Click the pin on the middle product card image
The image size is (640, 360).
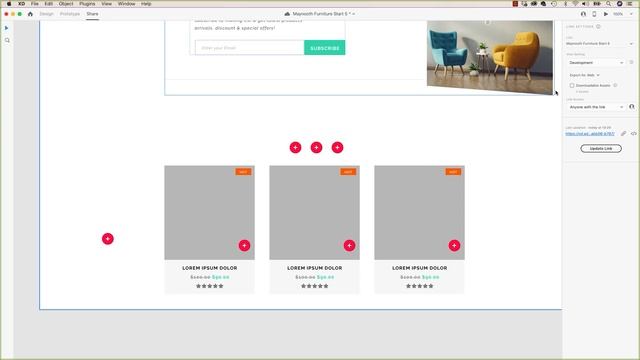click(349, 246)
